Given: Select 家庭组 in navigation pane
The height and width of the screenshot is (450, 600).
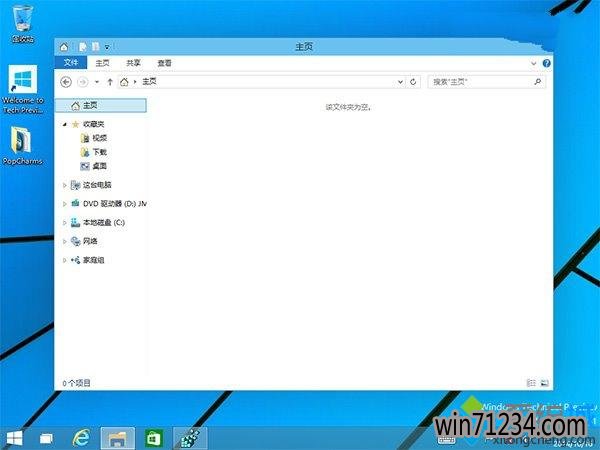Looking at the screenshot, I should [x=93, y=260].
